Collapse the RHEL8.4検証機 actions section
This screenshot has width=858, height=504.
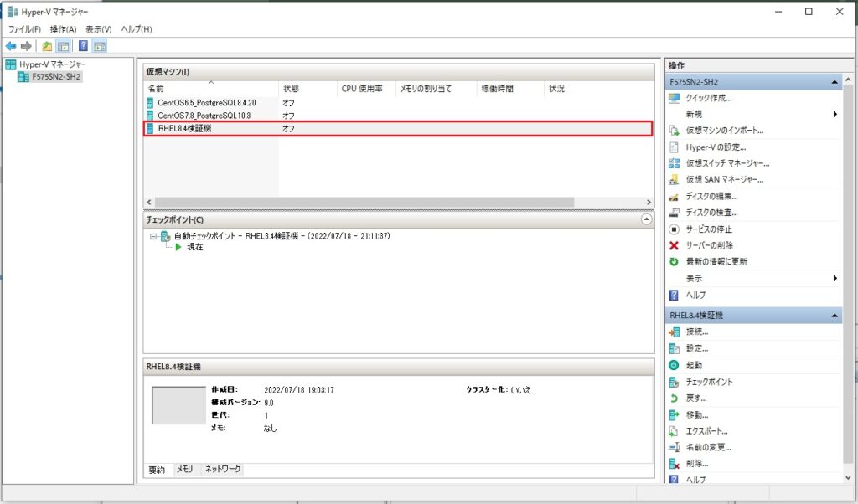(835, 316)
